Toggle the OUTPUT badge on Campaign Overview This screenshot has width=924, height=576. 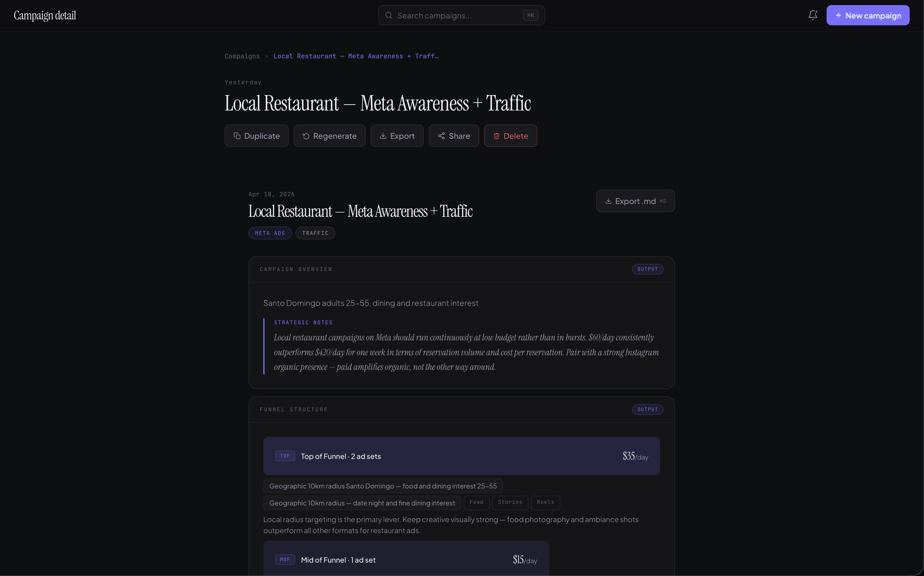pos(647,269)
